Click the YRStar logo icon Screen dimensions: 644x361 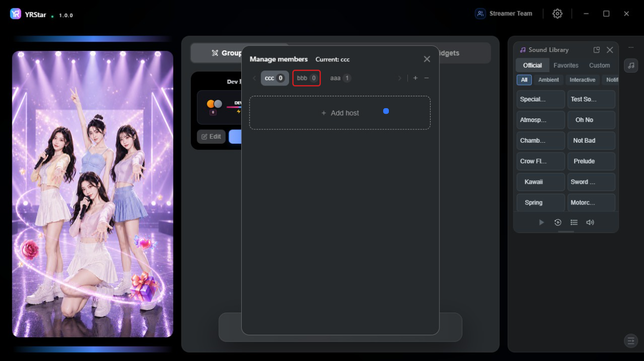(16, 14)
